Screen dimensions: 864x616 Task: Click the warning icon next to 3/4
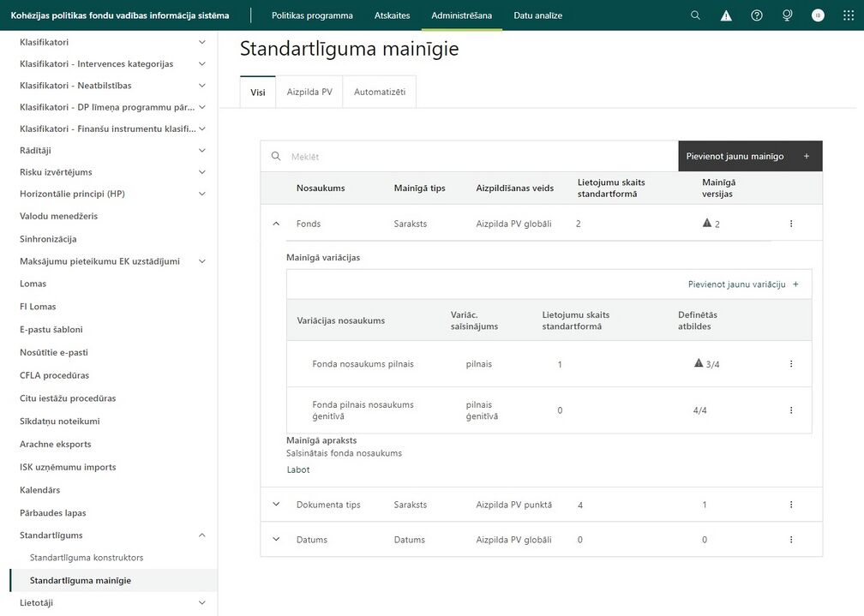click(x=699, y=363)
